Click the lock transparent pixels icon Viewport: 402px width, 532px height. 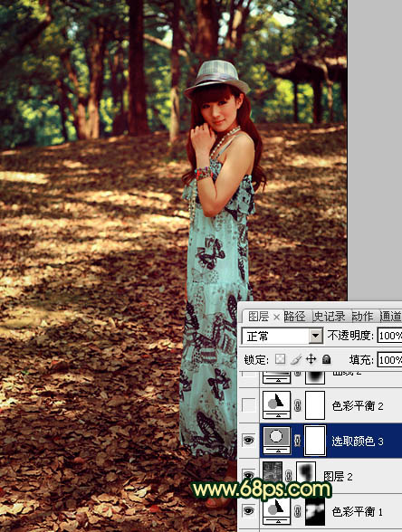280,359
